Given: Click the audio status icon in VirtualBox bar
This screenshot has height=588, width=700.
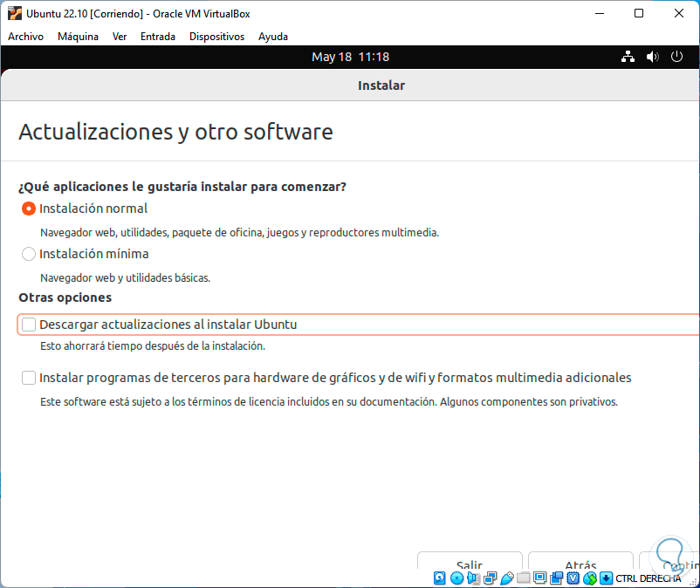Looking at the screenshot, I should 473,578.
